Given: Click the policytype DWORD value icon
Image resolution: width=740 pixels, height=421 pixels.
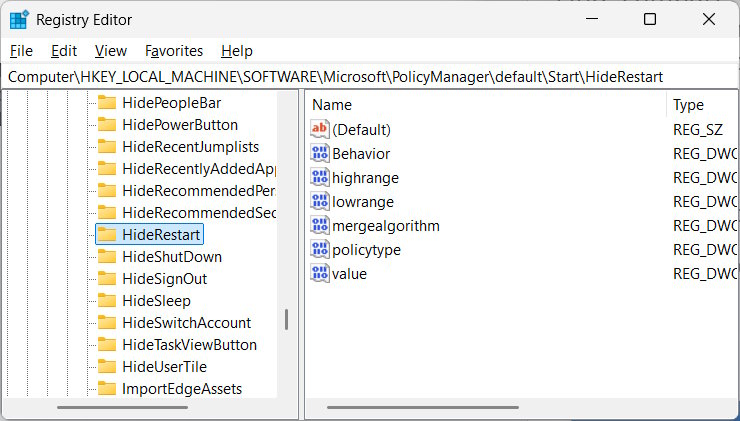Looking at the screenshot, I should [320, 249].
